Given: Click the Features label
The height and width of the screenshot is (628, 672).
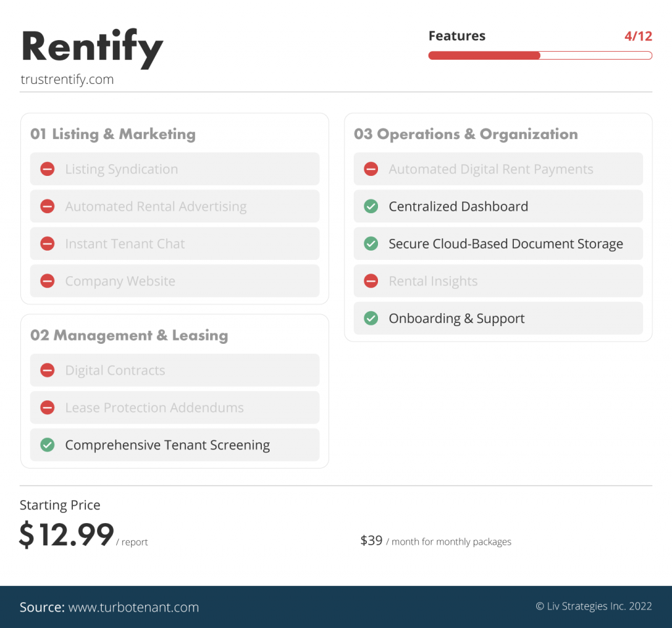Looking at the screenshot, I should pos(457,35).
